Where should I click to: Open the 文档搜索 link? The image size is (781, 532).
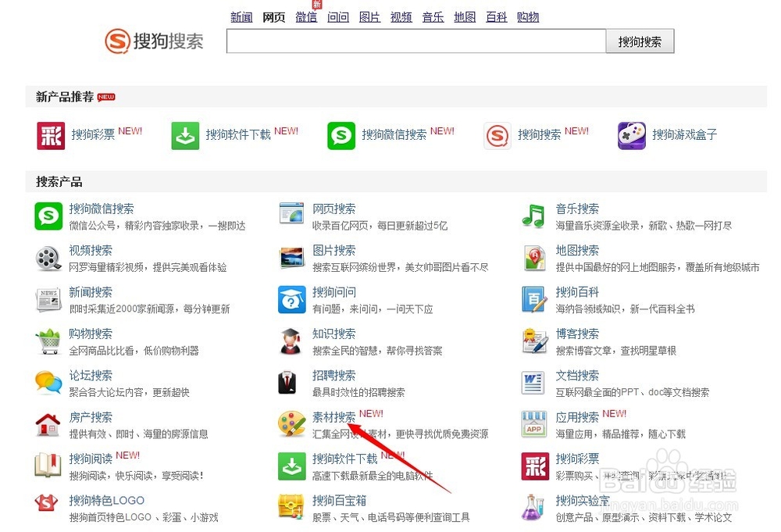click(x=577, y=376)
